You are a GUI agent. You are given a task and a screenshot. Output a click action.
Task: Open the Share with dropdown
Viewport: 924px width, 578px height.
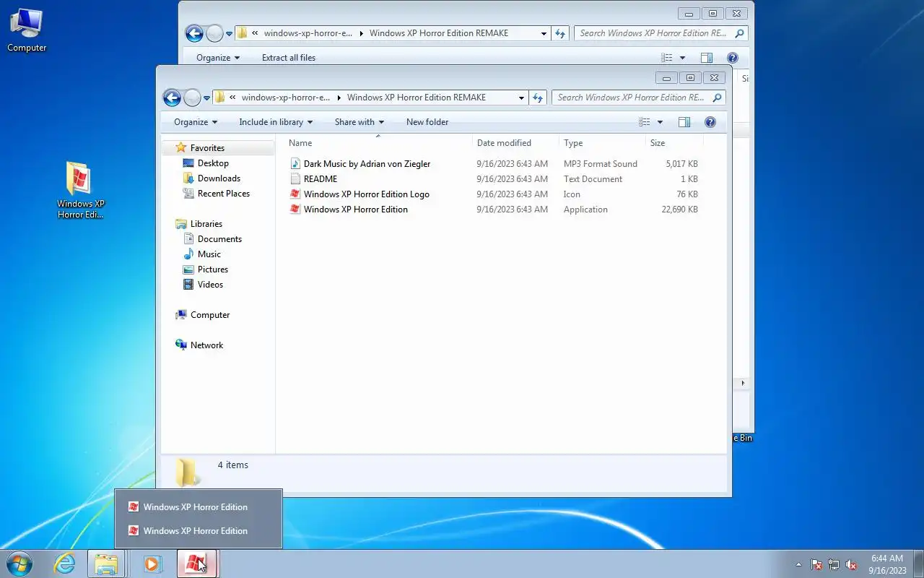(359, 122)
